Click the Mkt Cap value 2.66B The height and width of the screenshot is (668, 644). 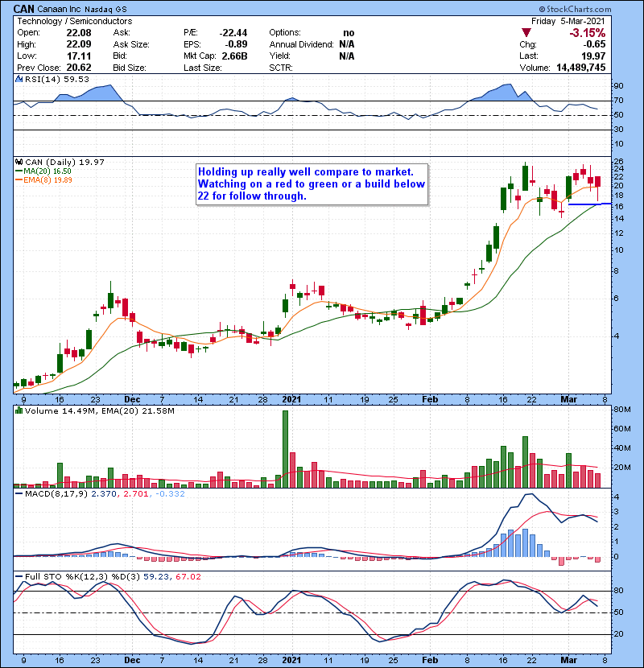pos(234,56)
